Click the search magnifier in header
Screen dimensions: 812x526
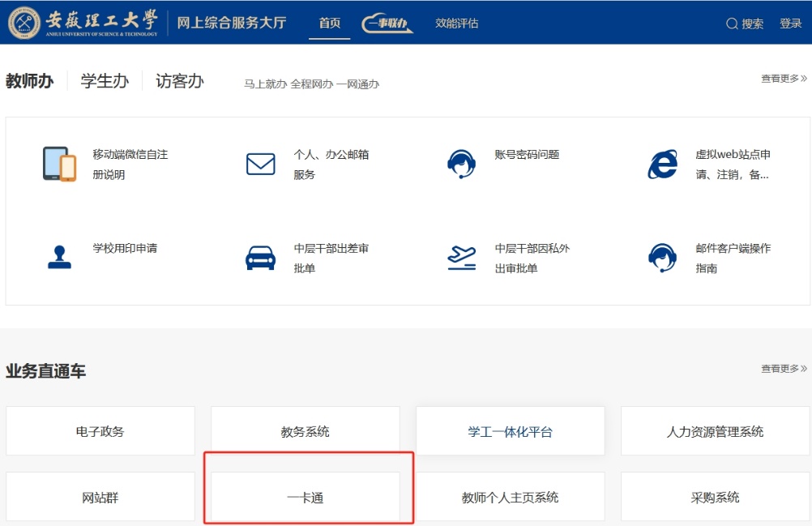point(732,24)
